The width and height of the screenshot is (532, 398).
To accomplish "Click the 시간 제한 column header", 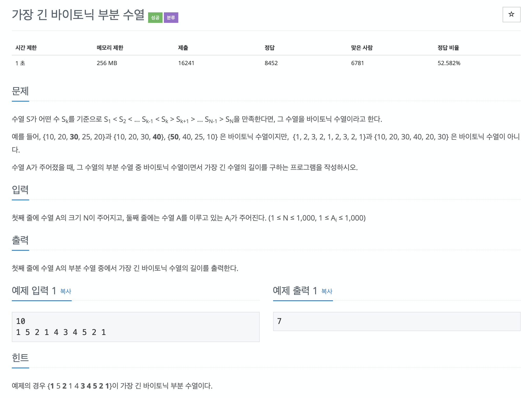I will [26, 48].
